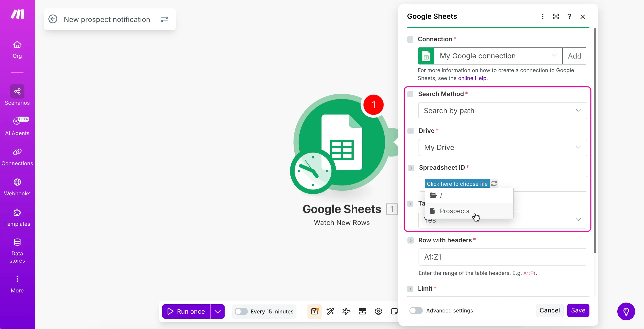This screenshot has height=329, width=644.
Task: Click the clock trigger icon on the module
Action: click(x=313, y=171)
